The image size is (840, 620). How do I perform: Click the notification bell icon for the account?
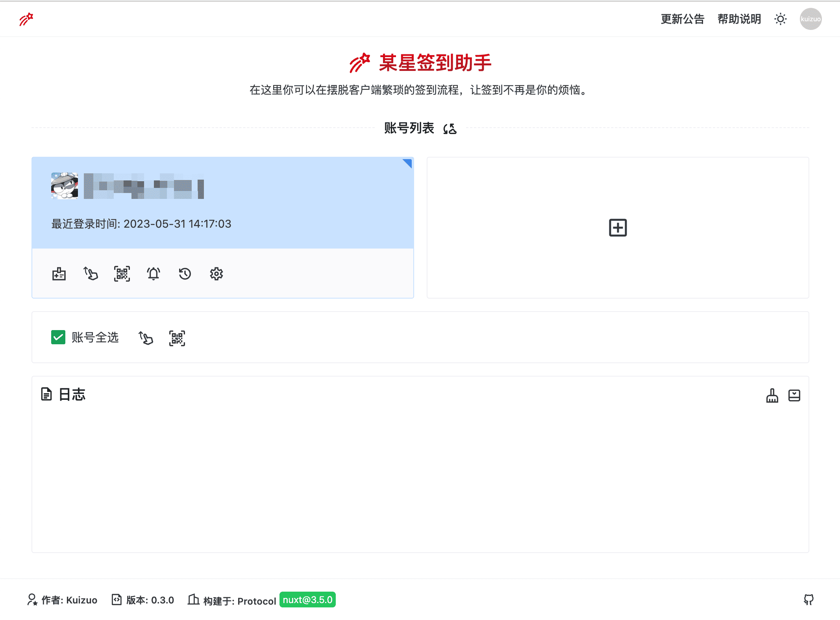(154, 274)
